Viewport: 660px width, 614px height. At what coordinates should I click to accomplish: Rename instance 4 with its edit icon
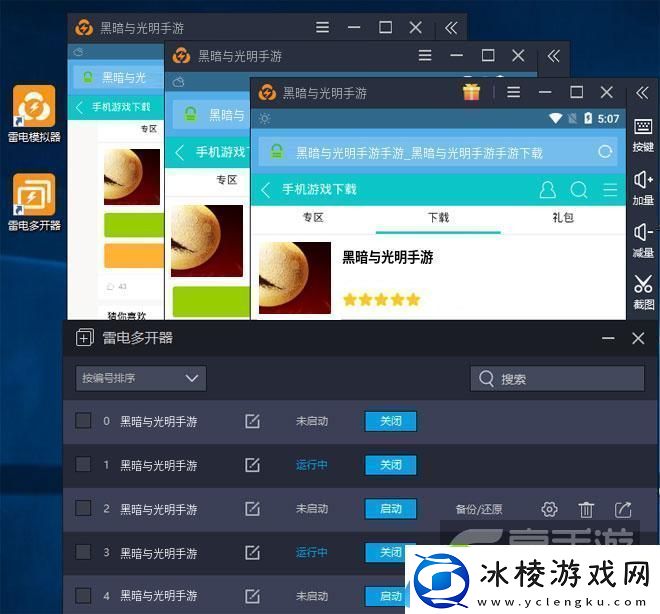(x=252, y=596)
